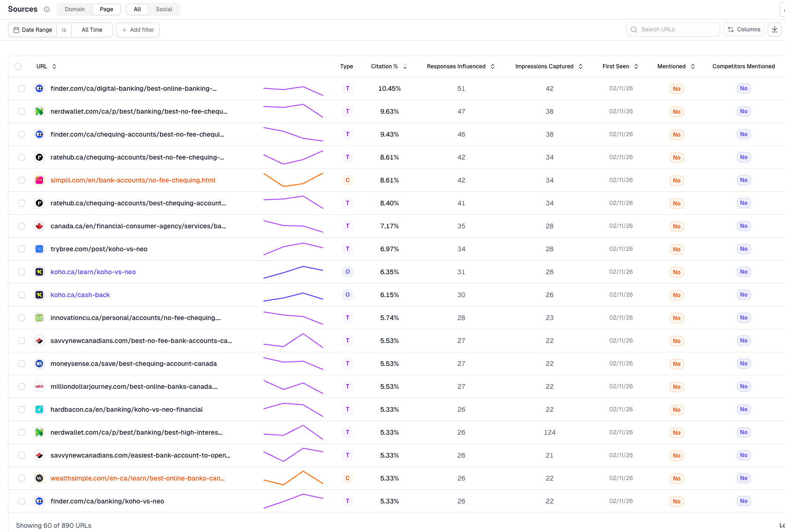Click the search magnifier in Search URLs
Image resolution: width=785 pixels, height=532 pixels.
pos(634,29)
